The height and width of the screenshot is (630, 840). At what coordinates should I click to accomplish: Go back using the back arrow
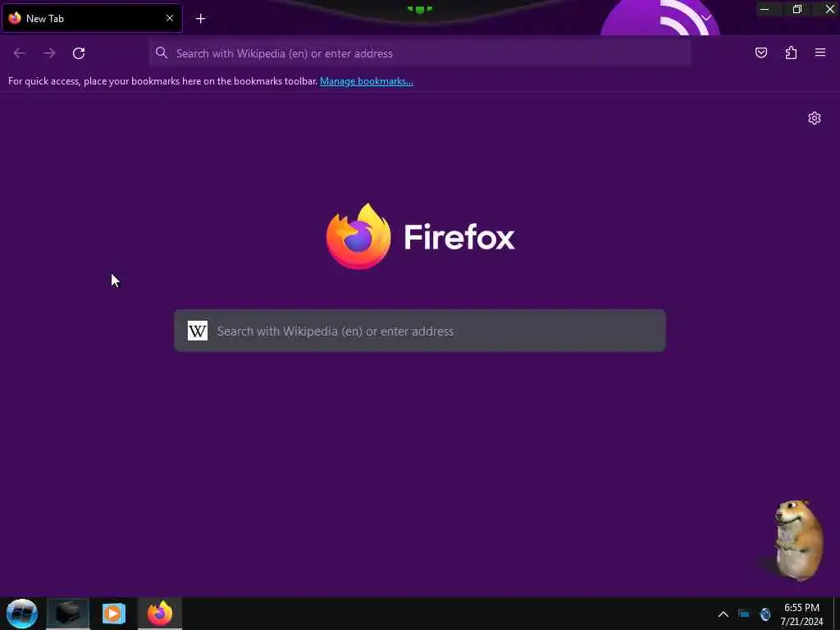[x=20, y=53]
